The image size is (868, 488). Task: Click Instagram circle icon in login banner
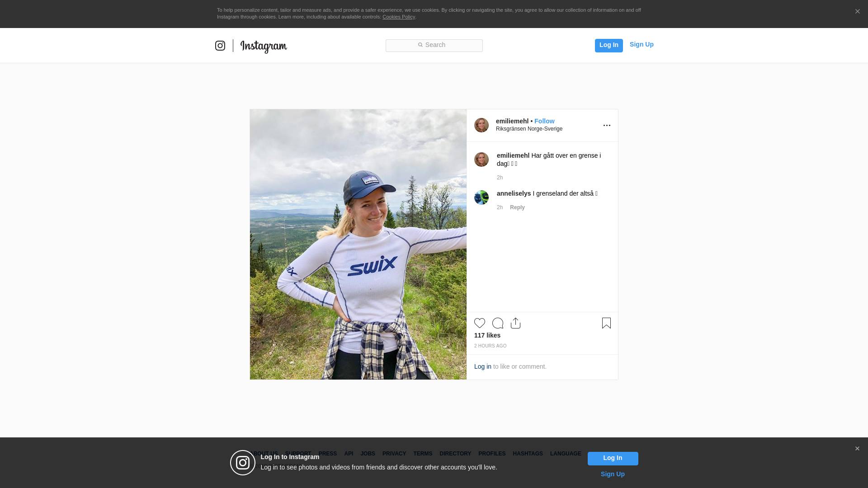click(243, 463)
